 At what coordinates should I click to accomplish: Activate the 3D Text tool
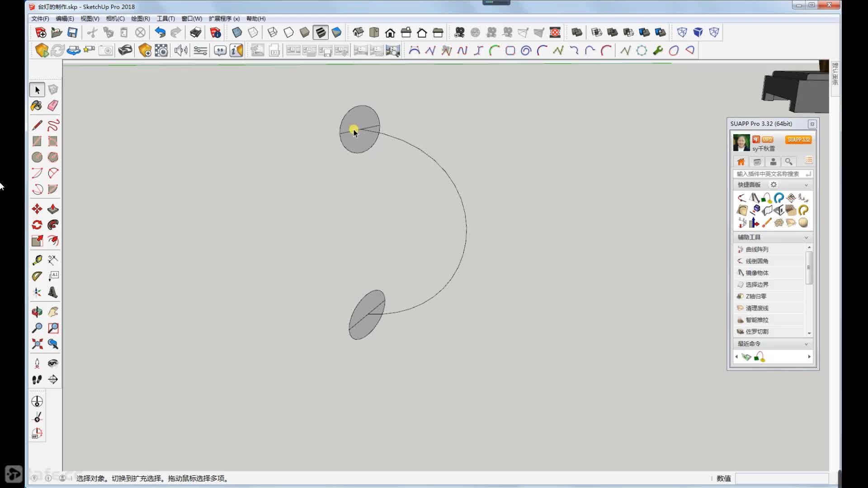53,292
